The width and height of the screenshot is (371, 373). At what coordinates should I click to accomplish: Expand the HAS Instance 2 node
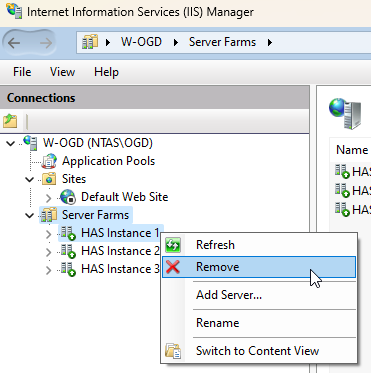point(49,252)
